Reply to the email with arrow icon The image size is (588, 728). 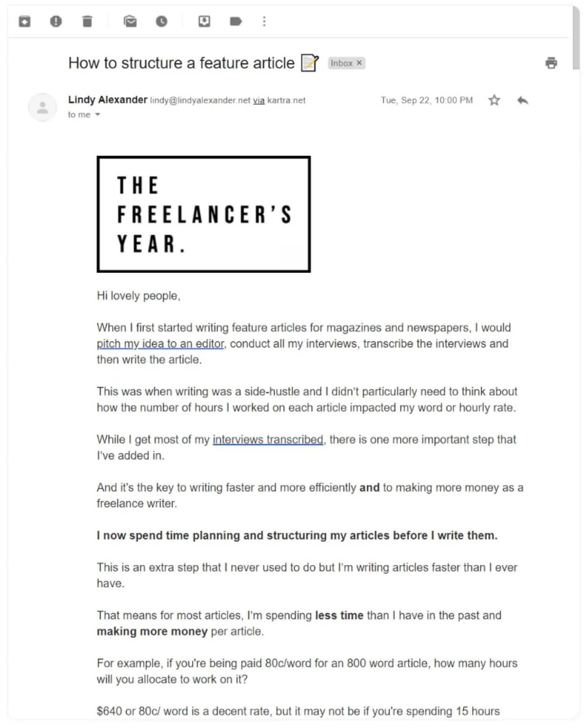pyautogui.click(x=523, y=100)
